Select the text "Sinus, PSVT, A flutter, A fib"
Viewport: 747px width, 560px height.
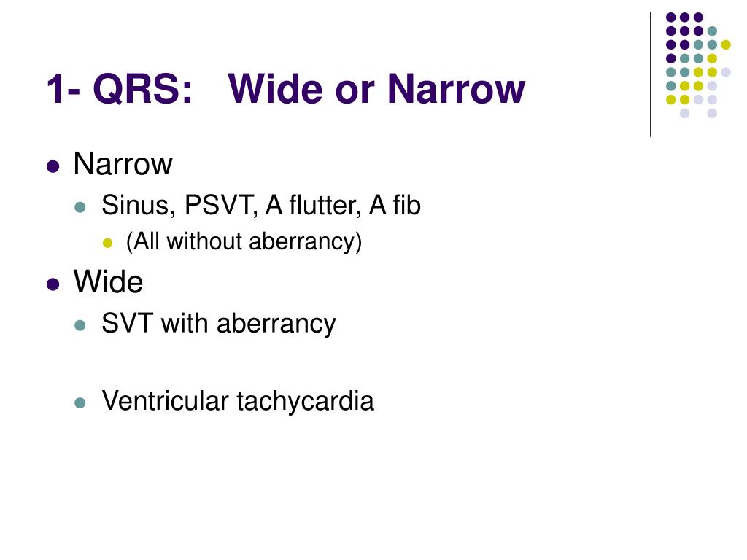(x=261, y=205)
